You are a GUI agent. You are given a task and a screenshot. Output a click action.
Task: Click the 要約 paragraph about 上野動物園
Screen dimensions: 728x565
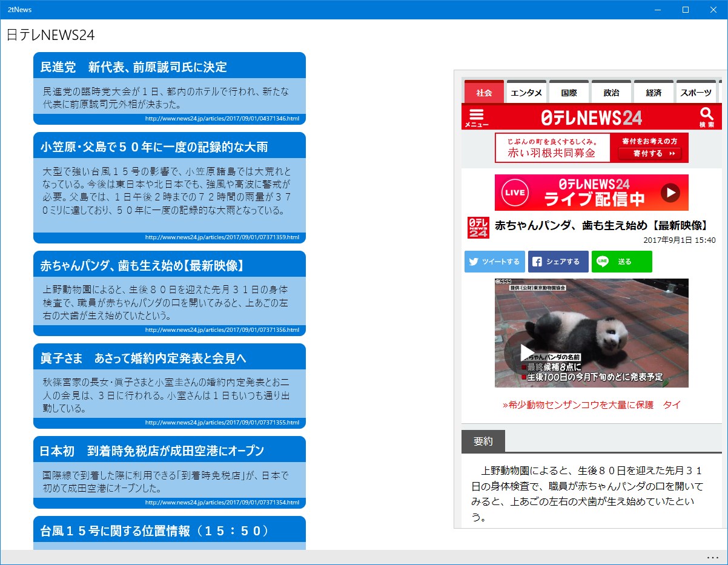click(x=587, y=494)
